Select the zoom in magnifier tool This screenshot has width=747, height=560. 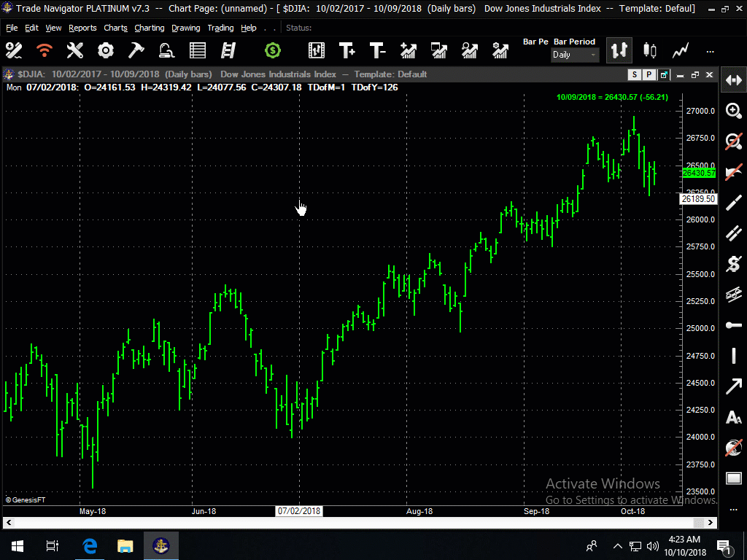(734, 111)
